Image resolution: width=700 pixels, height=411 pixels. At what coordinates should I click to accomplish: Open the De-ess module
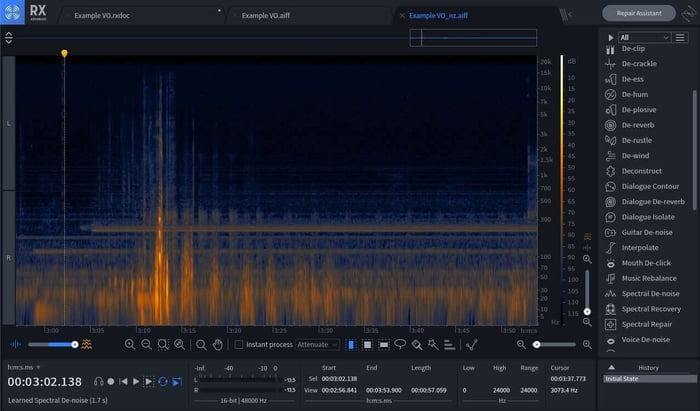tap(632, 79)
